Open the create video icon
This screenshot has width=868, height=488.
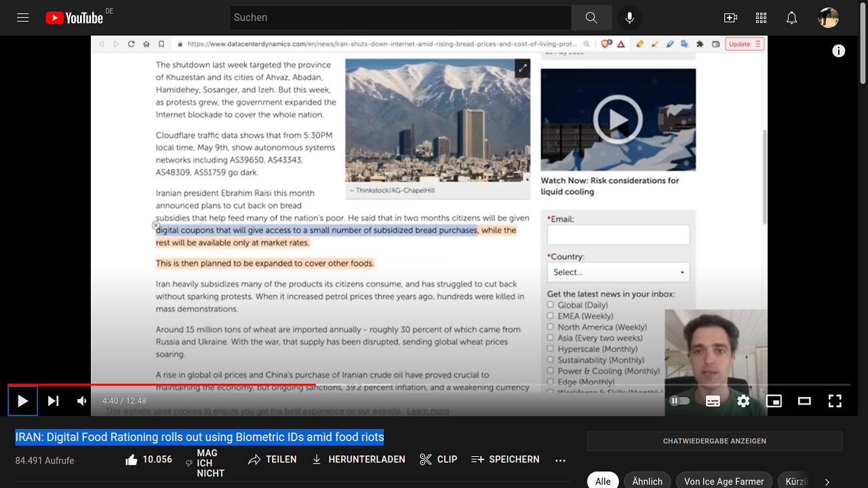coord(730,18)
